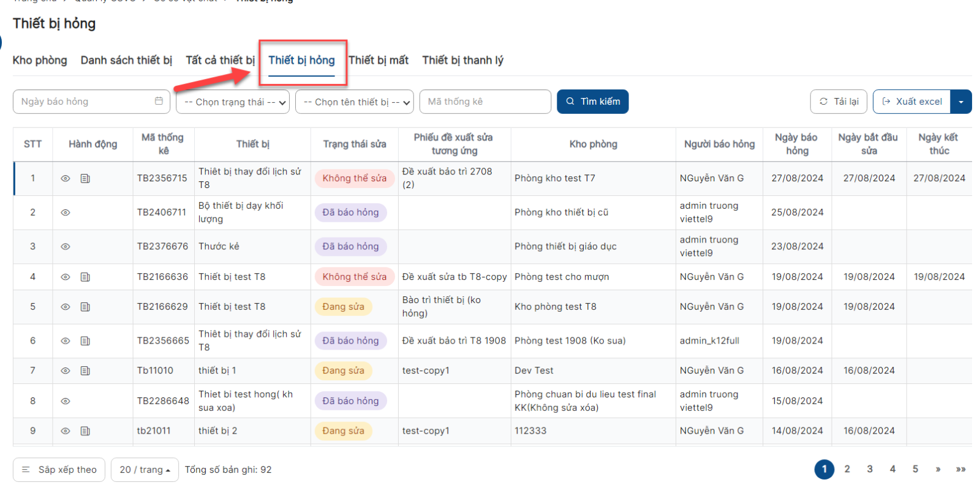
Task: Switch to the Thiết bị mất tab
Action: 379,60
